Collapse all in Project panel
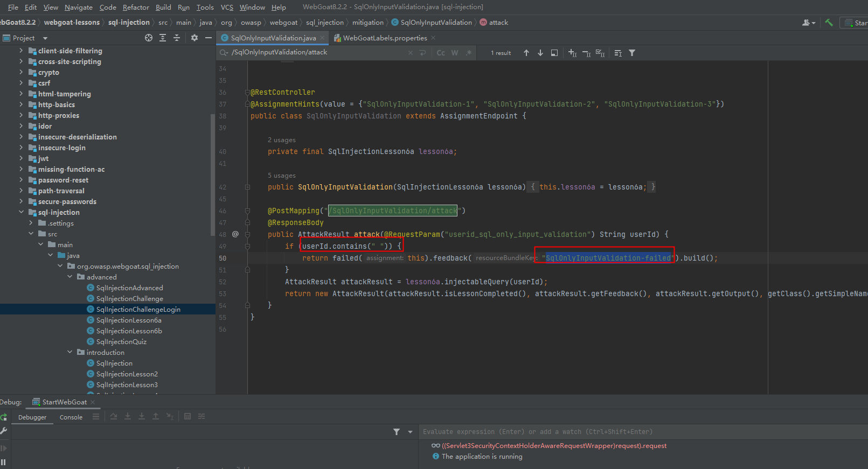This screenshot has width=868, height=469. click(x=177, y=38)
